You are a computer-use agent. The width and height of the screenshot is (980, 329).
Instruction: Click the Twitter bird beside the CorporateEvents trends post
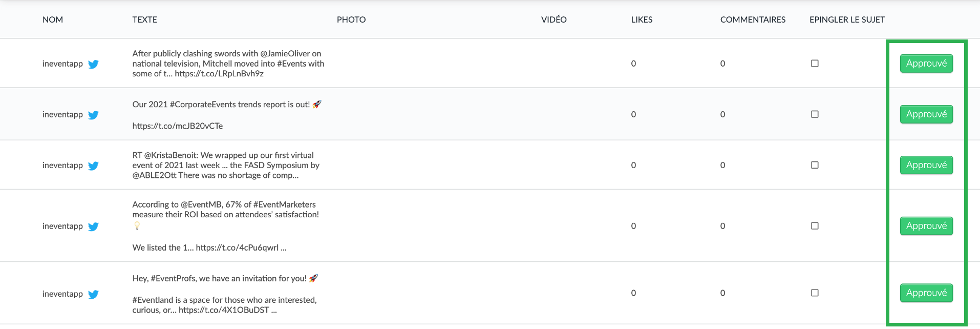tap(93, 115)
